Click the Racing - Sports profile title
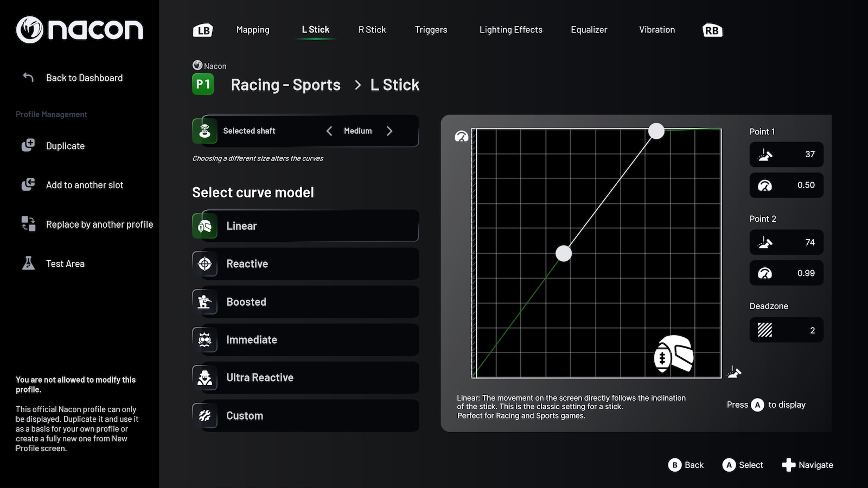Image resolution: width=868 pixels, height=488 pixels. [285, 85]
